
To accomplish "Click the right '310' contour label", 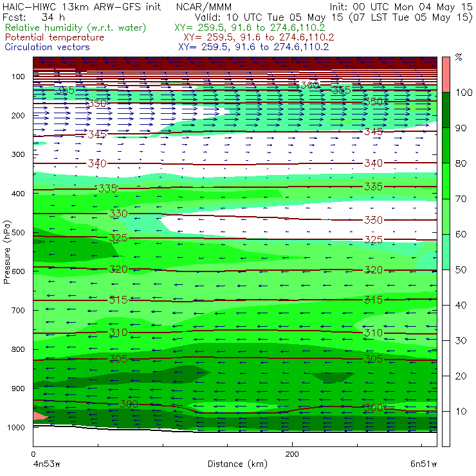I will [373, 333].
